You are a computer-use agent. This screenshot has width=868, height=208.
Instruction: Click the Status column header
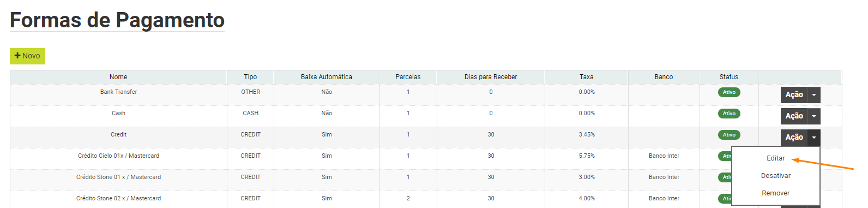[x=729, y=77]
